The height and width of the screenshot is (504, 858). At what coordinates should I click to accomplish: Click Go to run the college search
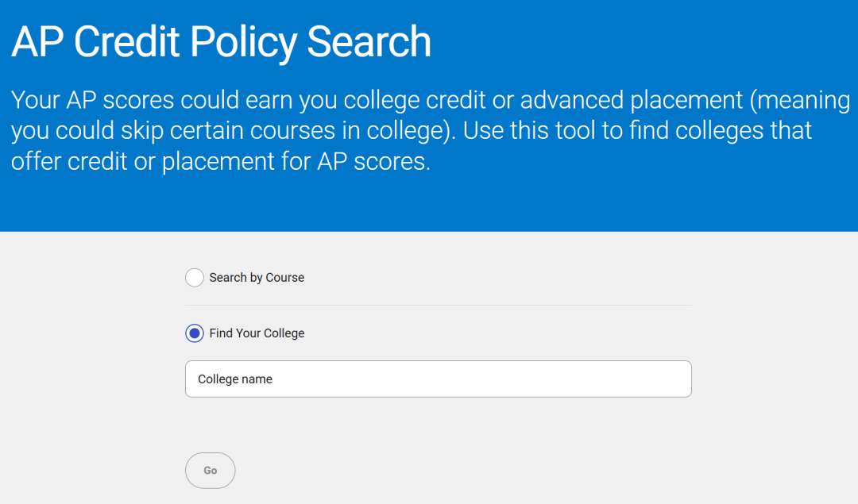point(210,470)
